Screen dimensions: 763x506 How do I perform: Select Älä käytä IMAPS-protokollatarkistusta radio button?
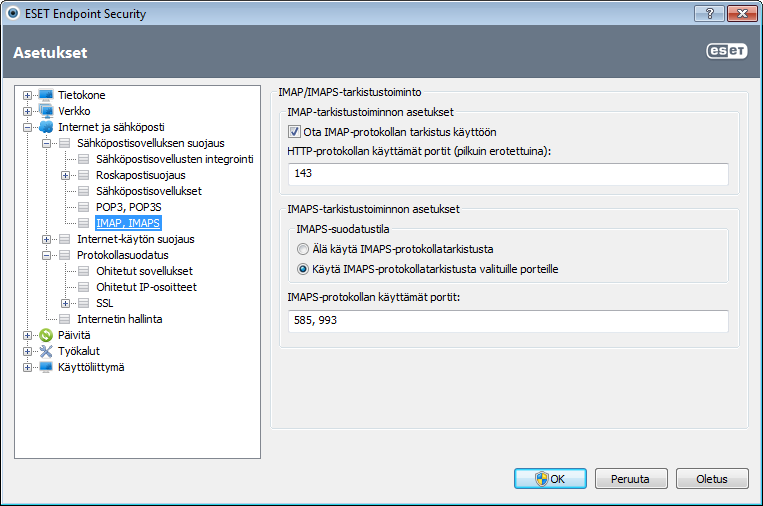pos(303,249)
